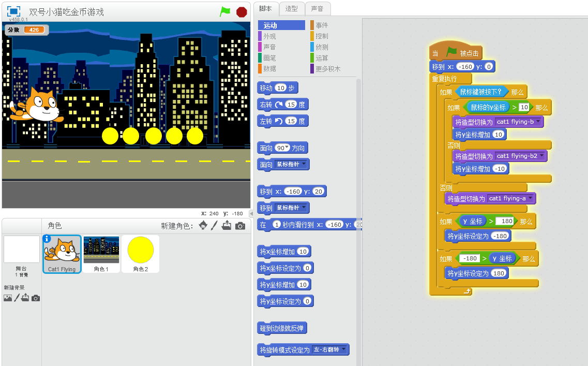
Task: Switch to the 脚本 scripts tab
Action: pos(266,9)
